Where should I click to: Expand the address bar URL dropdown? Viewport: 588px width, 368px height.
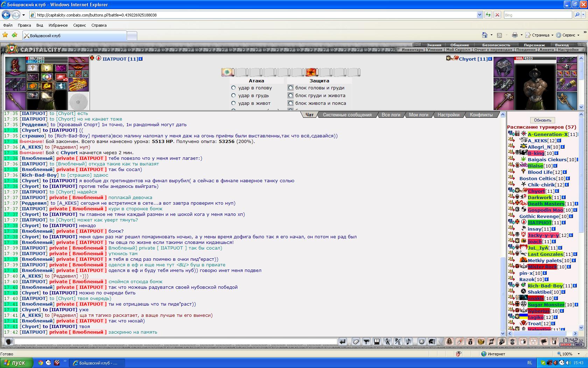479,15
